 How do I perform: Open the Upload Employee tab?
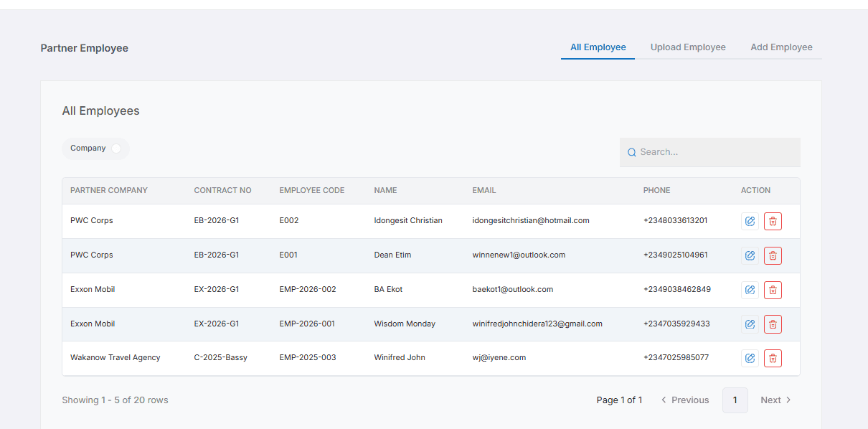coord(688,47)
